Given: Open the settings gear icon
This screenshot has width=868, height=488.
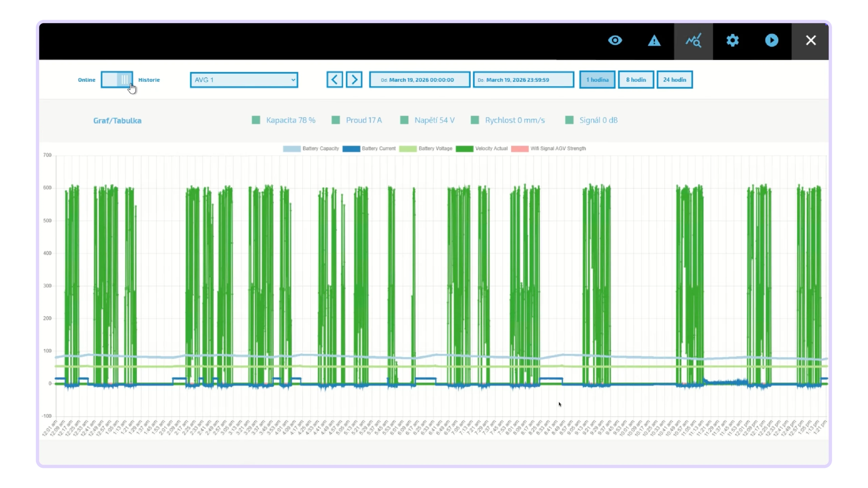Looking at the screenshot, I should (732, 41).
